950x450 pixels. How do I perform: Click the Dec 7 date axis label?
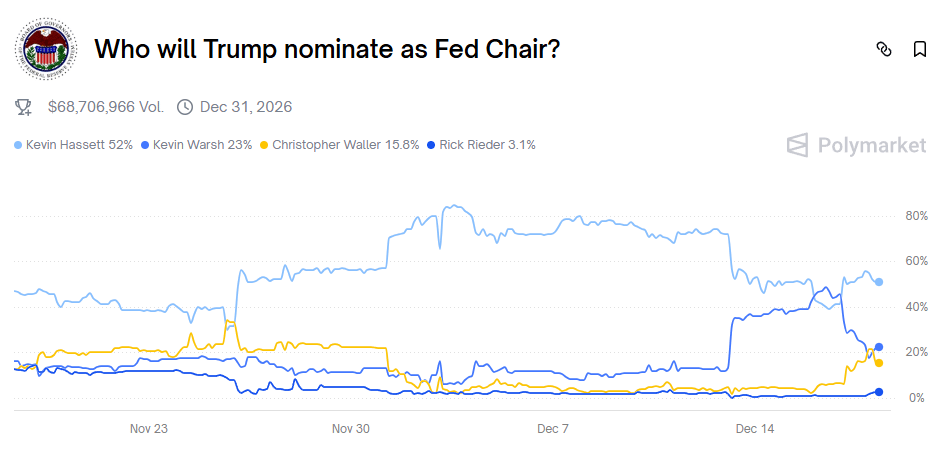click(x=553, y=429)
